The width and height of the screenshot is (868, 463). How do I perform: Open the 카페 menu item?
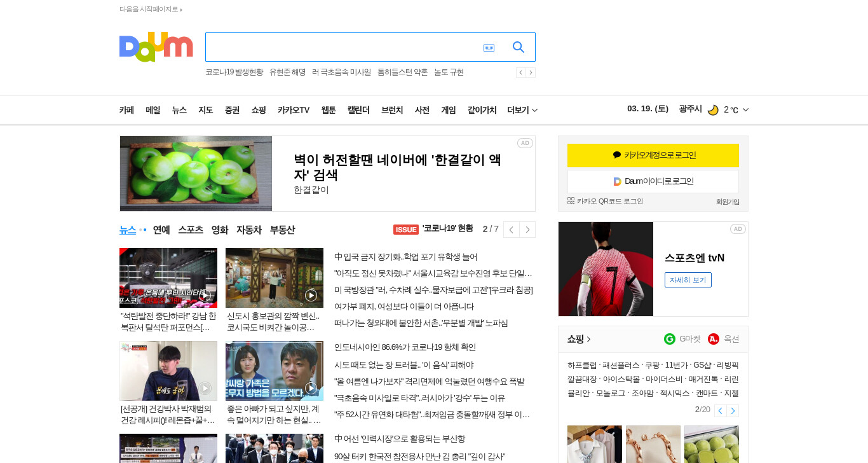(126, 110)
